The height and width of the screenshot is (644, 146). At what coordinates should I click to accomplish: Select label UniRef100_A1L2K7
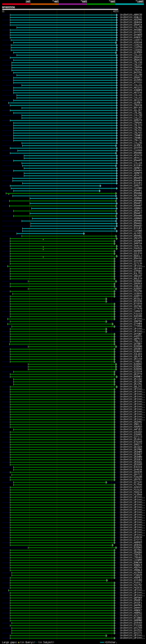[131, 110]
